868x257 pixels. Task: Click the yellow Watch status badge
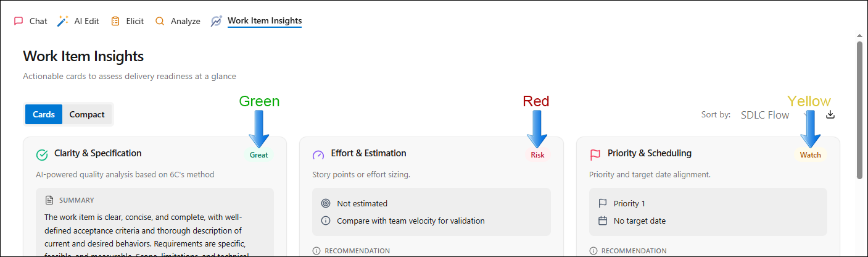point(810,155)
